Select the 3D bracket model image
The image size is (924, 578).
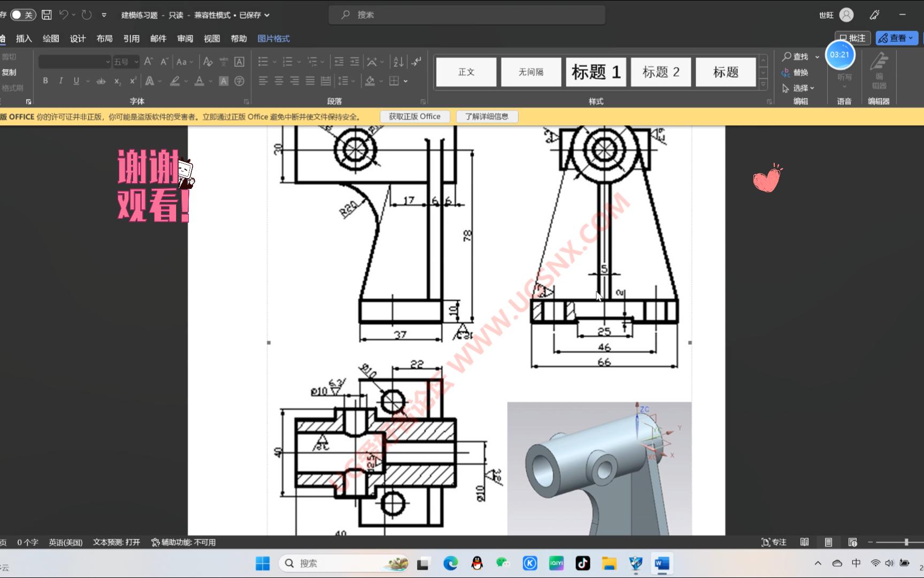(x=599, y=469)
